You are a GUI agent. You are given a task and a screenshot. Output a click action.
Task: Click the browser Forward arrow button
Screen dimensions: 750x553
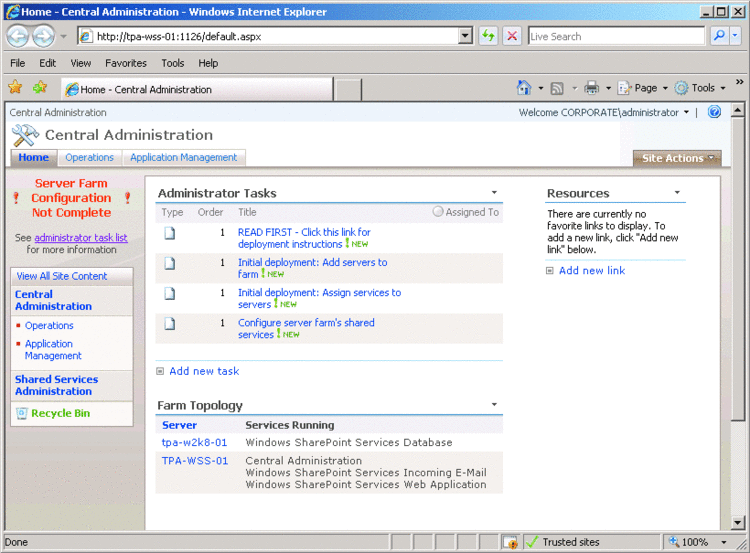pyautogui.click(x=44, y=36)
